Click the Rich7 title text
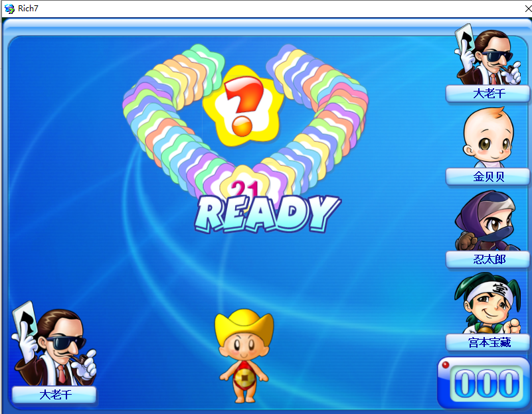This screenshot has width=532, height=414. pos(28,9)
